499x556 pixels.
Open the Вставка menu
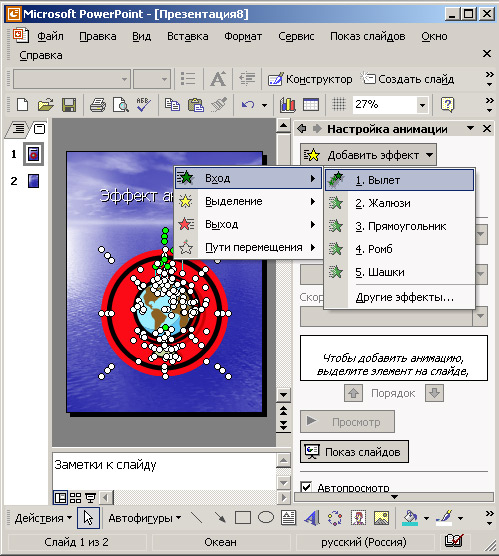[x=188, y=36]
